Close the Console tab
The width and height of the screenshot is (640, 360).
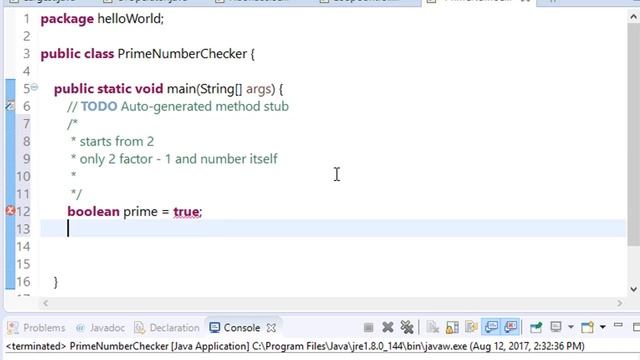[x=271, y=328]
